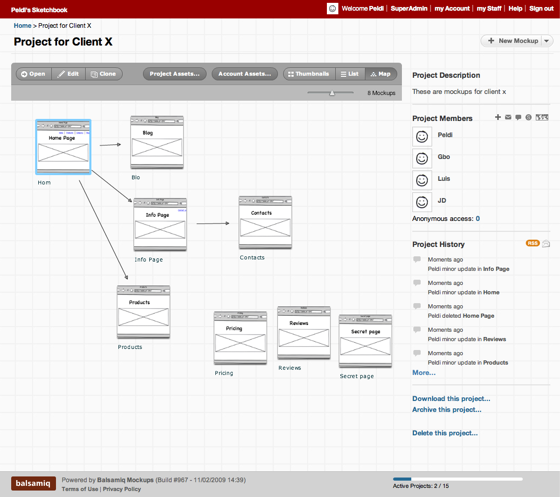Screen dimensions: 560x497
Task: Click the thumbnail zoom slider handle
Action: coord(332,93)
